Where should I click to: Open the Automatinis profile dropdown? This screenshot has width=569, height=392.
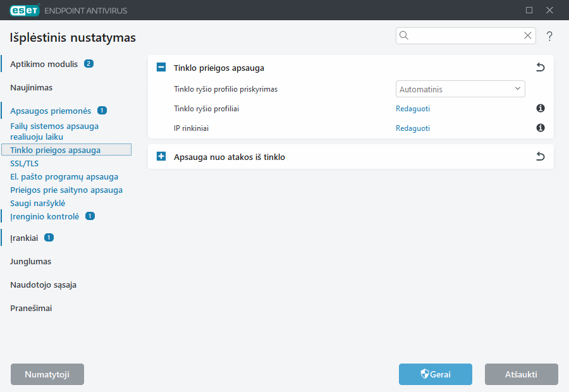coord(460,89)
